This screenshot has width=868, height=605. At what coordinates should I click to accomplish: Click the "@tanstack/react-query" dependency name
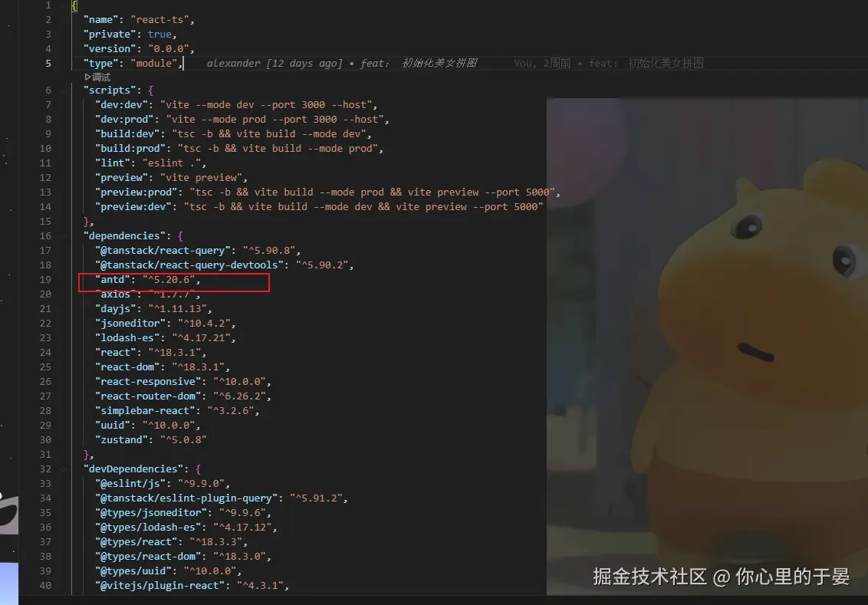pyautogui.click(x=163, y=250)
